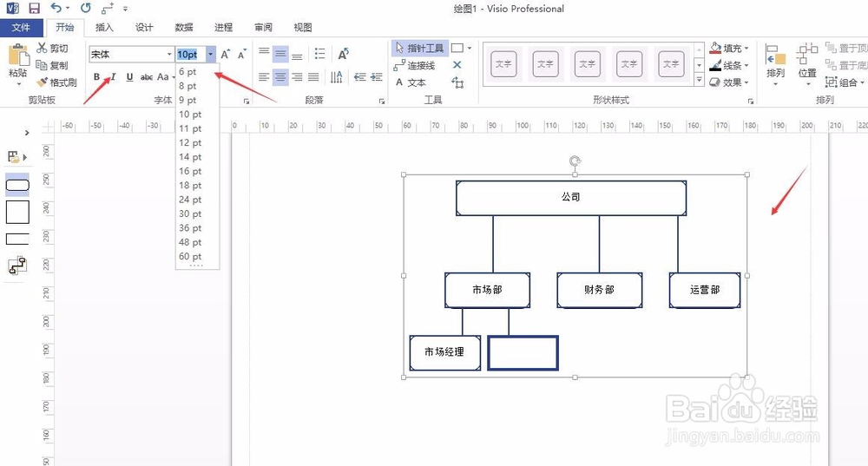Open the Line (线条) dropdown
The image size is (868, 466).
click(x=729, y=65)
